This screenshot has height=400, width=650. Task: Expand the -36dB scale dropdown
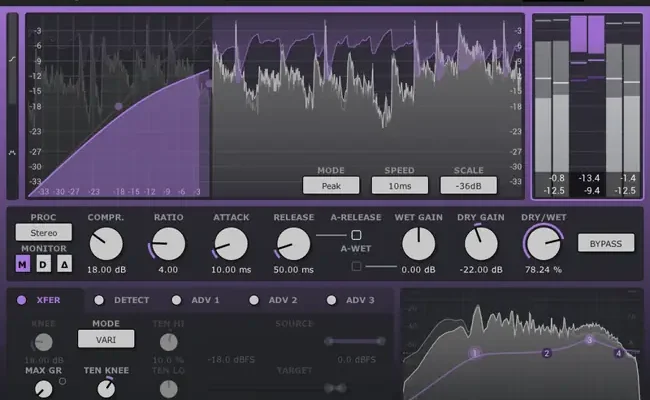click(x=468, y=185)
